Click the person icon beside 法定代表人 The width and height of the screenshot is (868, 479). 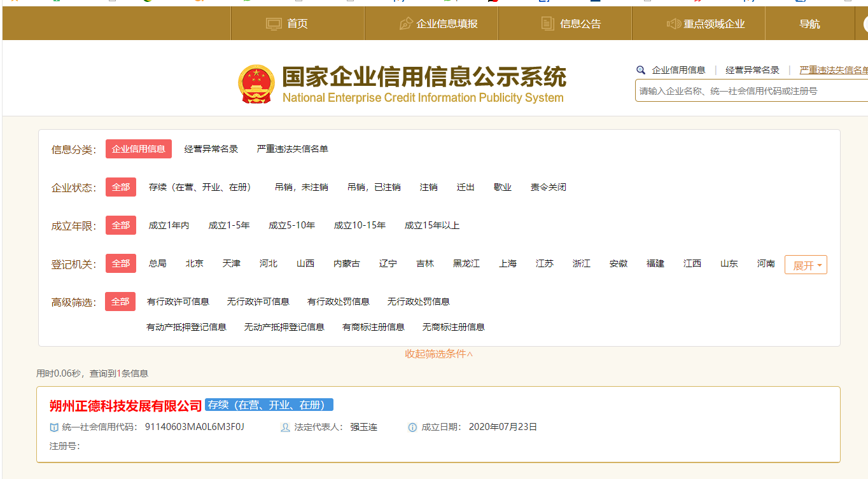click(285, 427)
